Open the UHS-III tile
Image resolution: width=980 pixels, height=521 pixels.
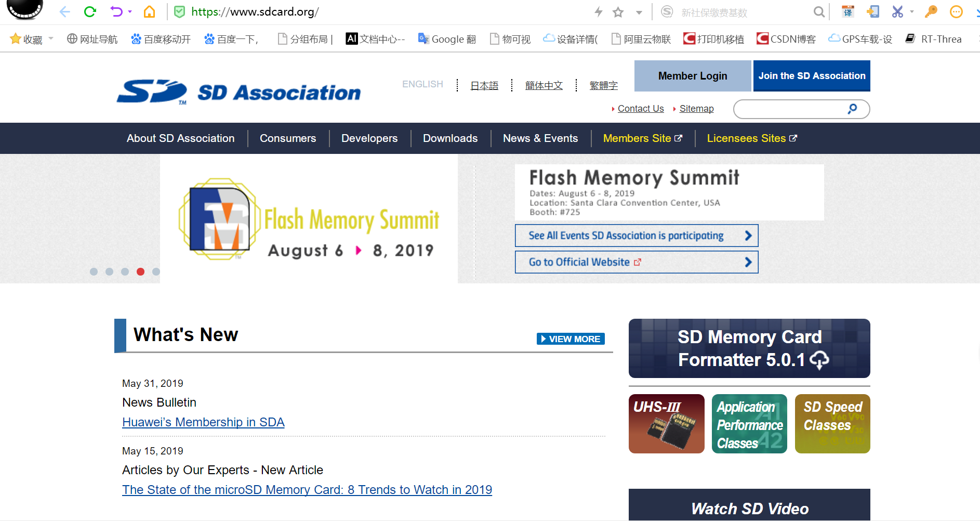tap(667, 424)
